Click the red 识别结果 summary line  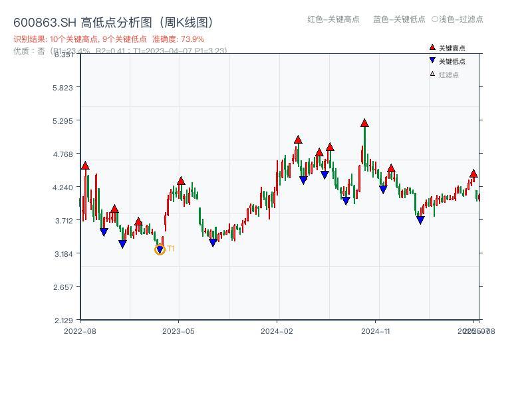click(x=109, y=39)
